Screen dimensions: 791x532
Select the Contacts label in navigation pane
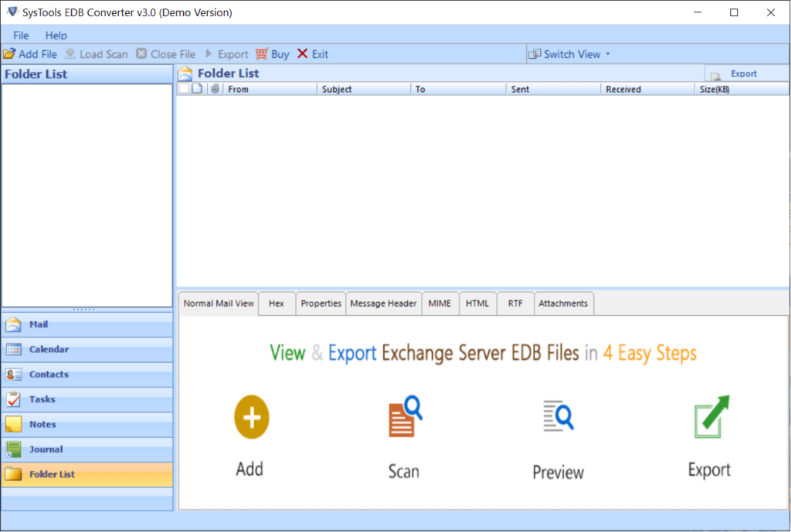click(49, 374)
